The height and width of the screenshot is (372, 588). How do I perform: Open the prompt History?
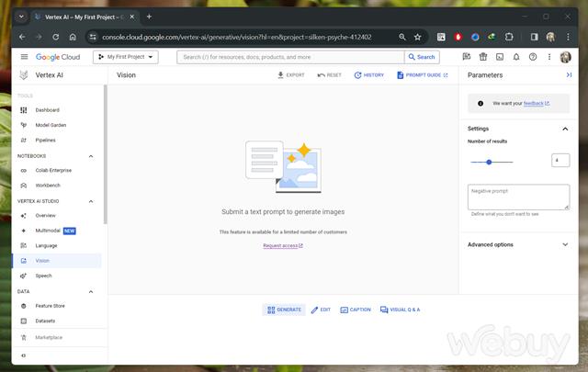[x=369, y=75]
